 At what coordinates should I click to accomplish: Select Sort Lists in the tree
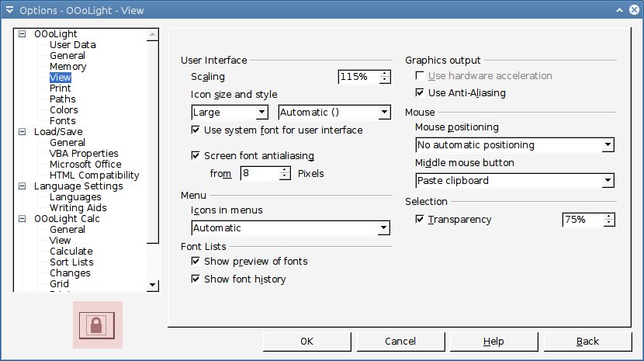(71, 262)
